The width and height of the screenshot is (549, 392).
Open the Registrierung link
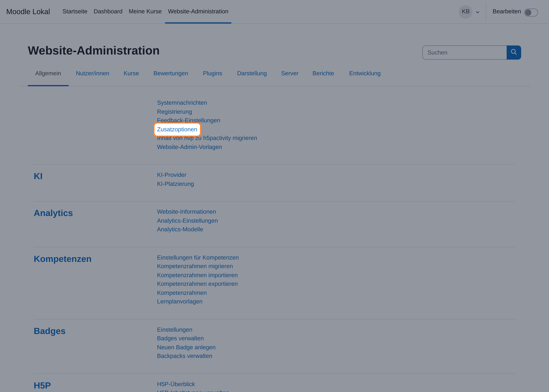click(174, 112)
